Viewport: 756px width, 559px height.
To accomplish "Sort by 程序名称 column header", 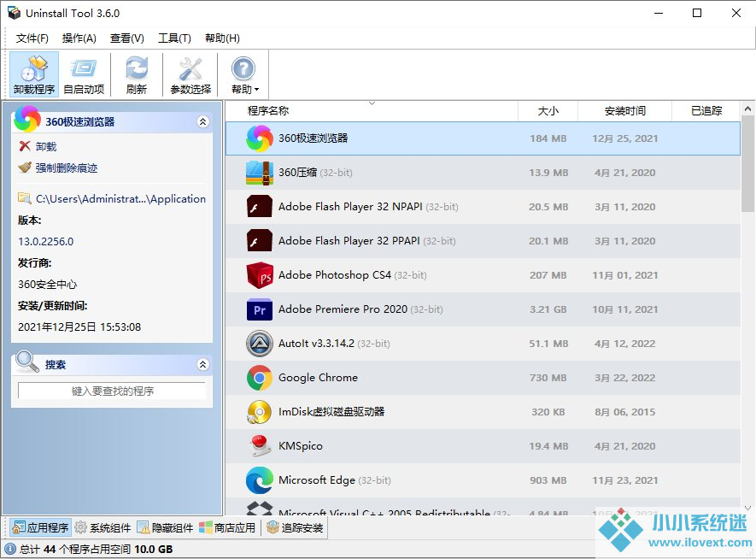I will click(268, 111).
